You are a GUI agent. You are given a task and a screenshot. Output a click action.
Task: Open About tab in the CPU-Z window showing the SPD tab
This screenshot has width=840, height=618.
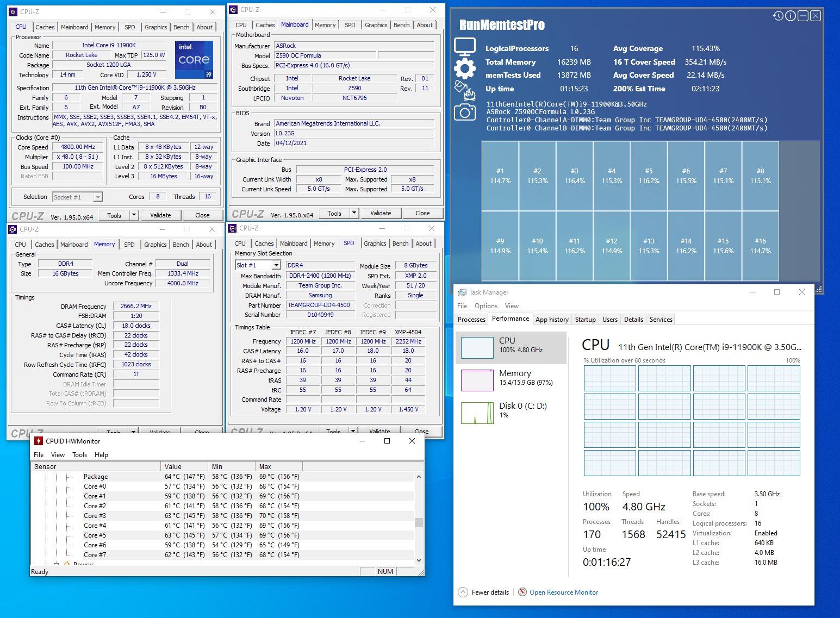point(424,244)
